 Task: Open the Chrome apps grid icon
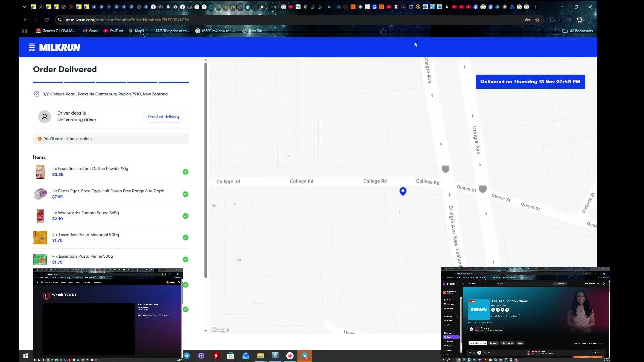point(24,31)
